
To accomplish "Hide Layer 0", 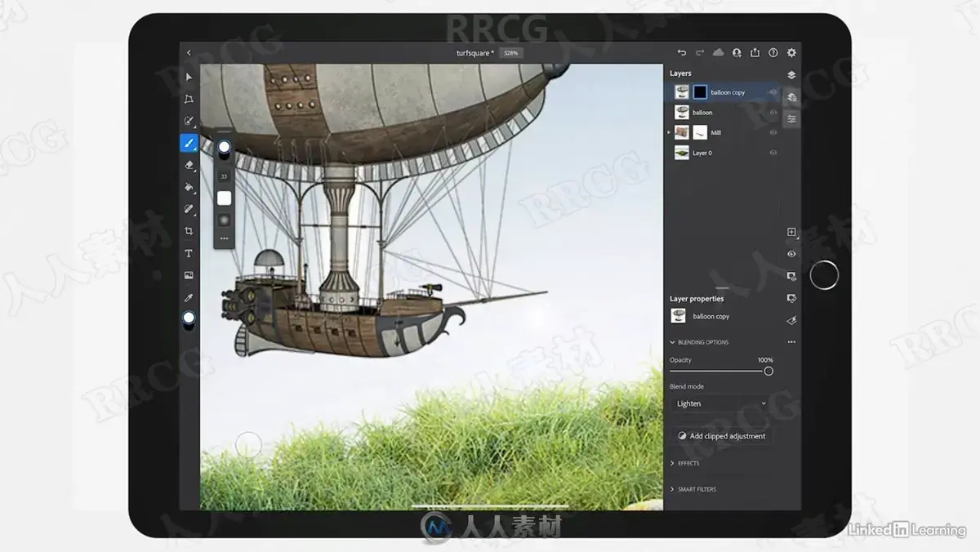I will (773, 153).
